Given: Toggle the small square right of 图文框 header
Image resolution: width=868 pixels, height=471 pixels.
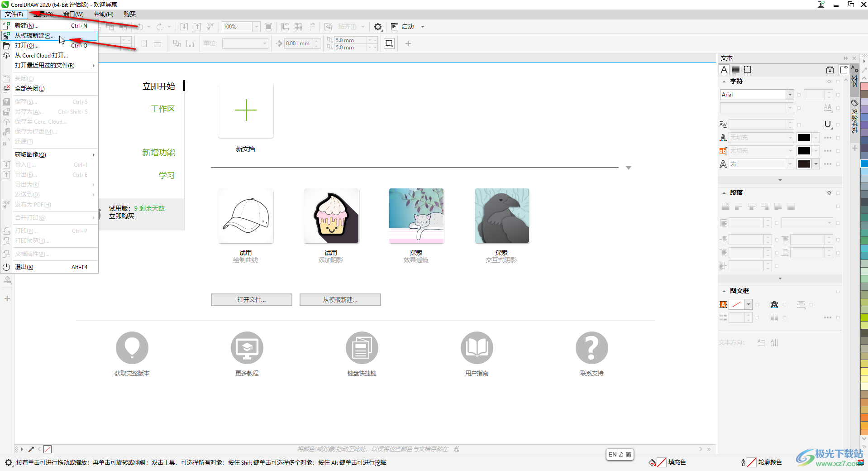Looking at the screenshot, I should pyautogui.click(x=838, y=291).
